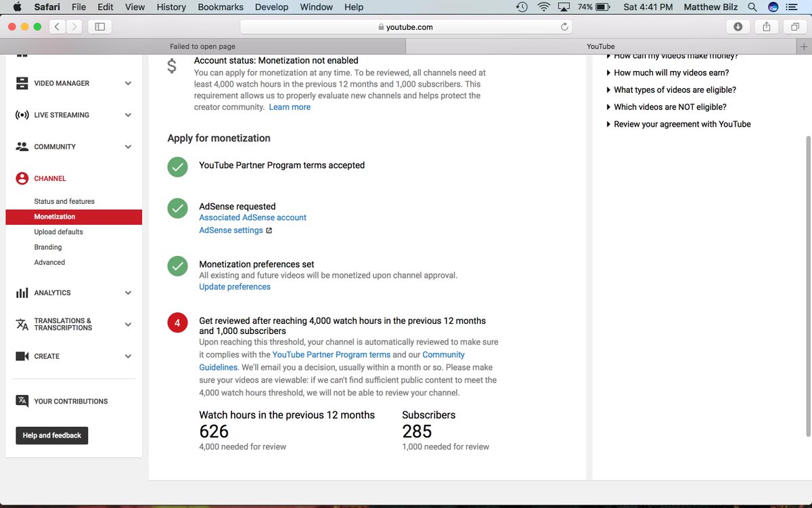
Task: Click the Analytics bar chart icon
Action: (22, 293)
